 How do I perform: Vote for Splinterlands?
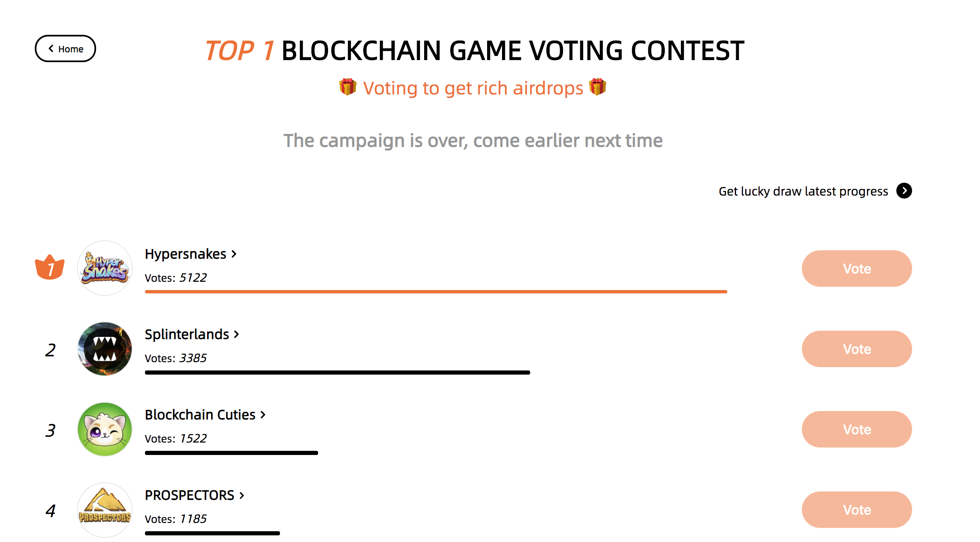click(857, 349)
